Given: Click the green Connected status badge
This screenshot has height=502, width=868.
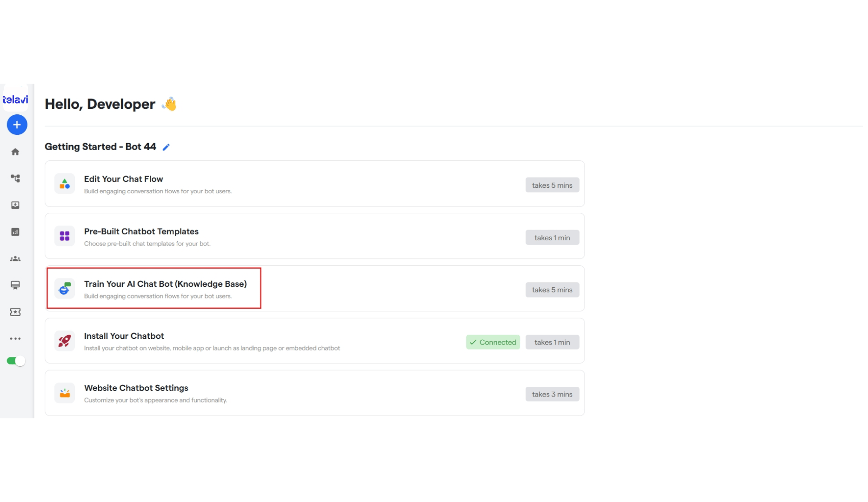Looking at the screenshot, I should 493,342.
